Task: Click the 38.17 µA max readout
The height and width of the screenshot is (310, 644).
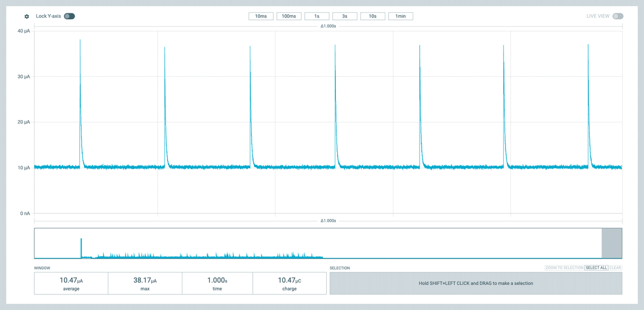Action: (145, 283)
